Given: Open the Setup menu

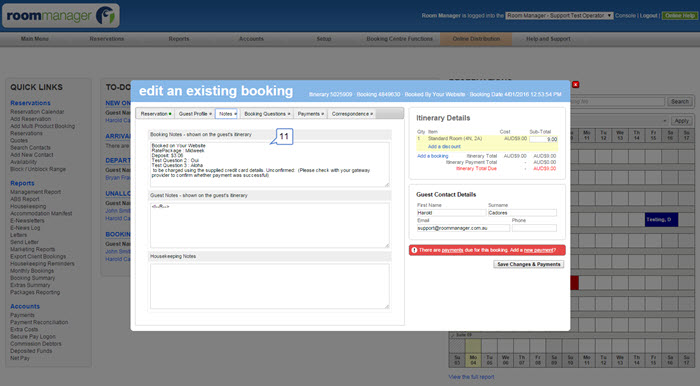Looking at the screenshot, I should coord(324,39).
